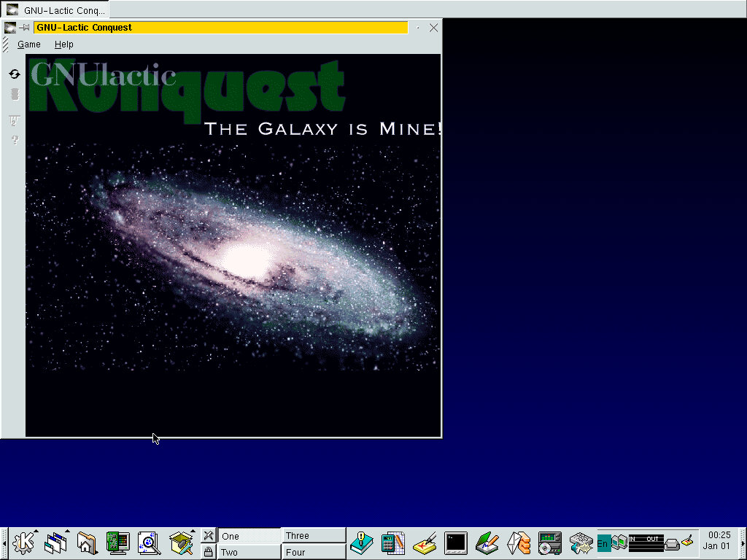Click the lock screen padlock icon
The image size is (747, 560).
(x=208, y=552)
